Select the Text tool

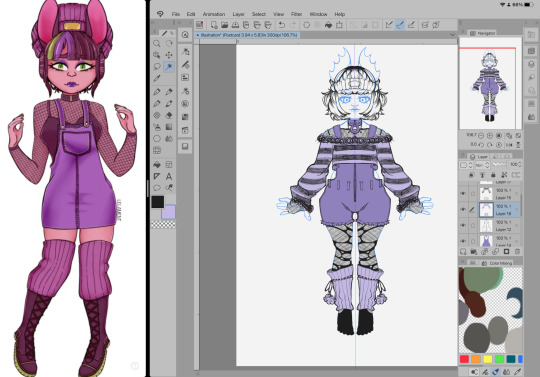pos(169,176)
